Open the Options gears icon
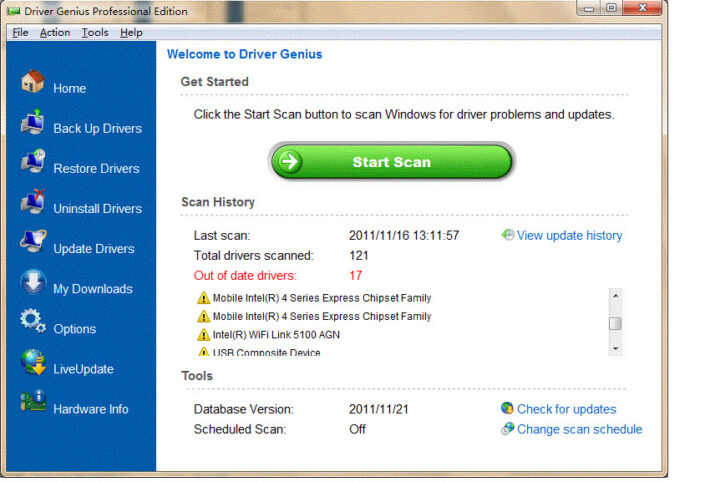This screenshot has width=710, height=482. click(33, 323)
